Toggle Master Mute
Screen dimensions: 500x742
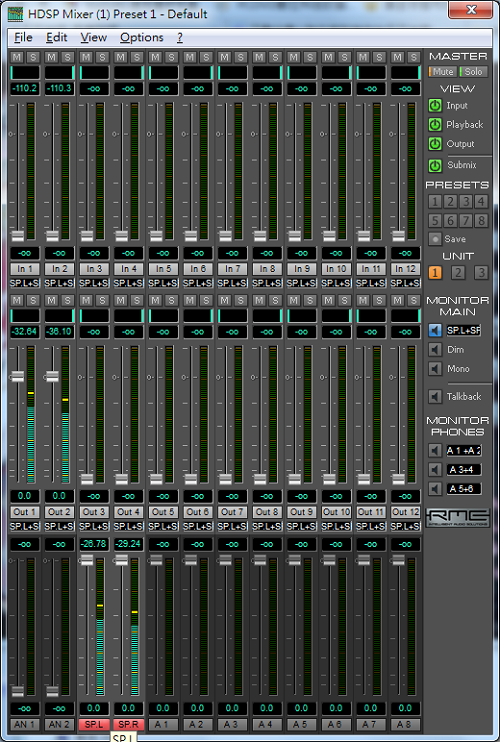point(443,72)
